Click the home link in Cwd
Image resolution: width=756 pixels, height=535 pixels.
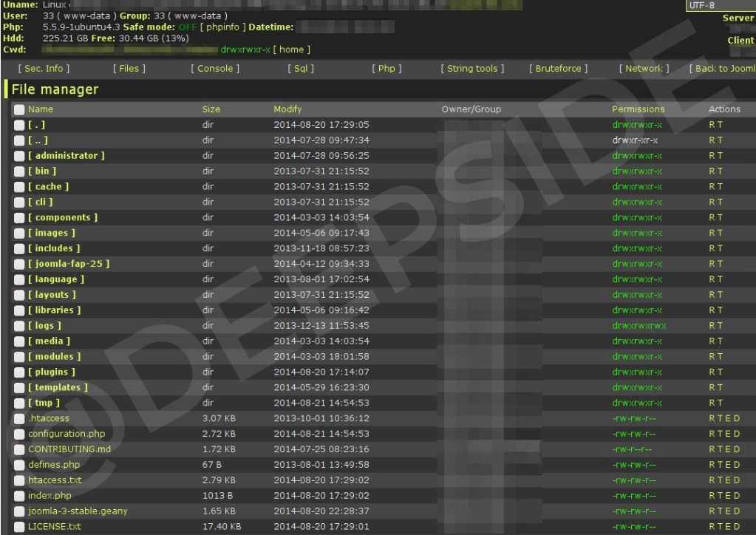(292, 50)
